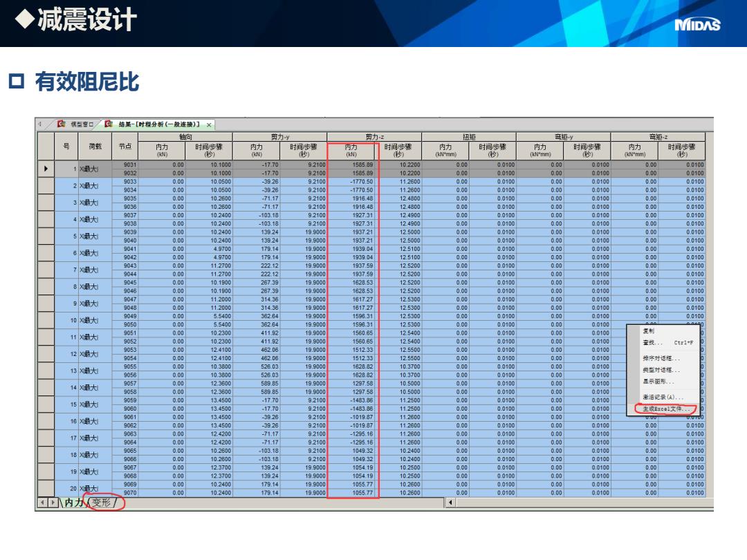Switch to the 模型窗口 tab
Image resolution: width=747 pixels, height=560 pixels.
point(82,124)
